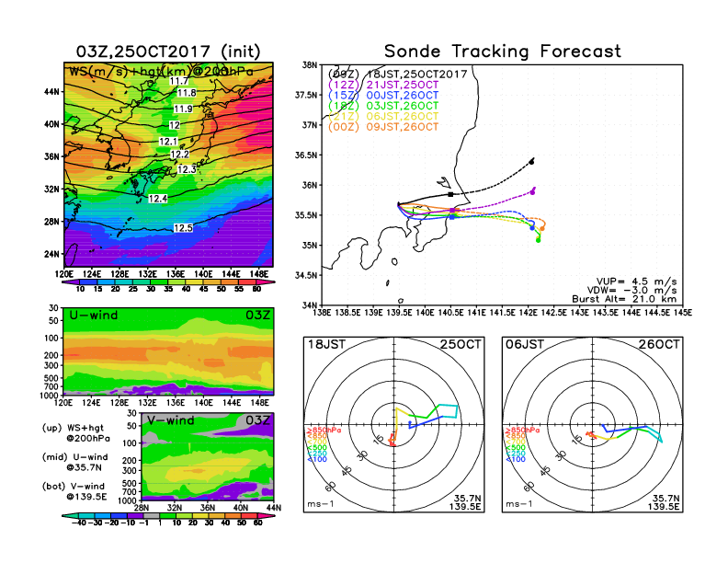Click the 12.1 contour label
This screenshot has height=563, width=728.
pos(168,142)
